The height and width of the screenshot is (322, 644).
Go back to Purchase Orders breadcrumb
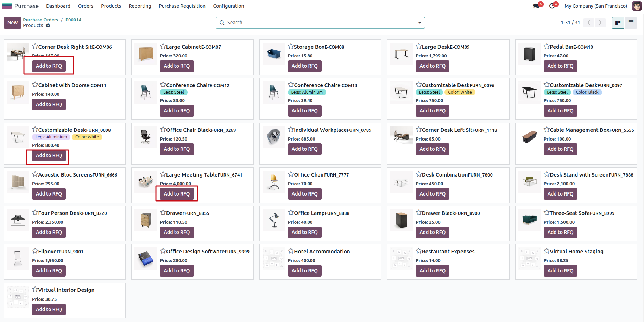pos(40,20)
